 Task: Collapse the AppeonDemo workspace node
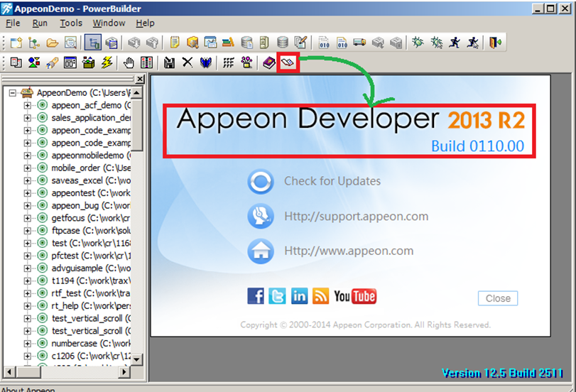click(13, 92)
